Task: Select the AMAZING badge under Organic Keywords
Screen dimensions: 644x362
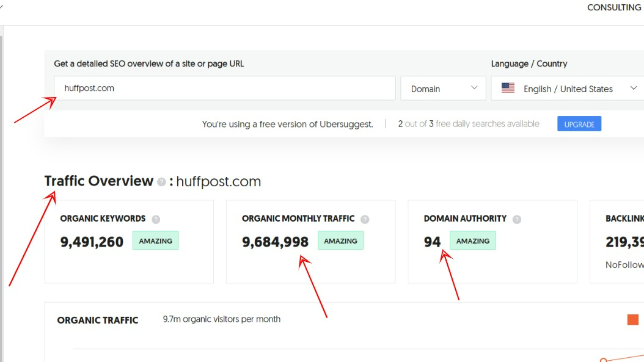Action: [155, 241]
